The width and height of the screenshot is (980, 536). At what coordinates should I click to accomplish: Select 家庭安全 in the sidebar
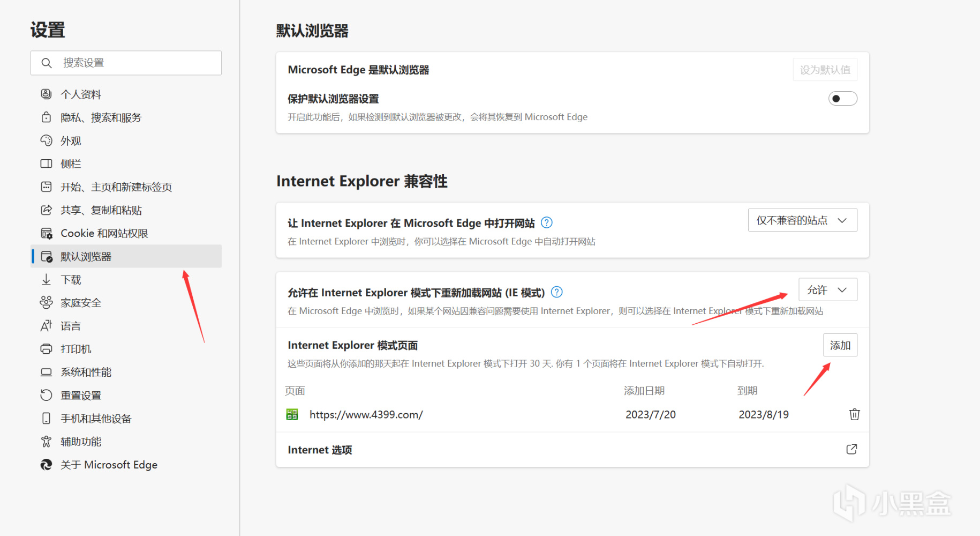(x=126, y=302)
